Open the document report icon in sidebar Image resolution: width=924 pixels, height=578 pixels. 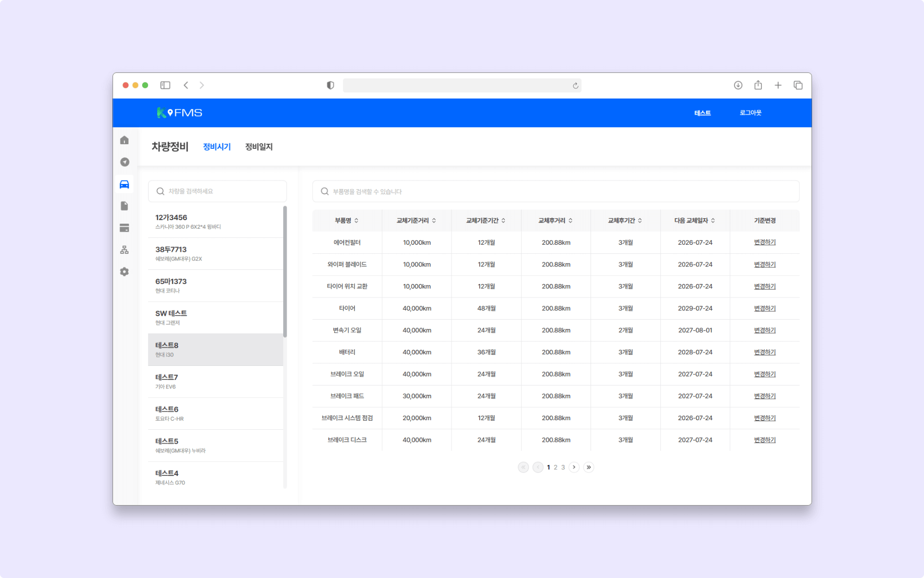coord(124,206)
